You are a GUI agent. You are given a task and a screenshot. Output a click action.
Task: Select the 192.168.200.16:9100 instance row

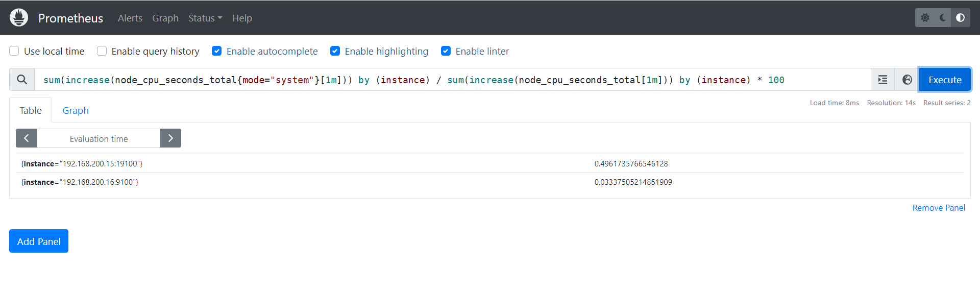coord(489,182)
